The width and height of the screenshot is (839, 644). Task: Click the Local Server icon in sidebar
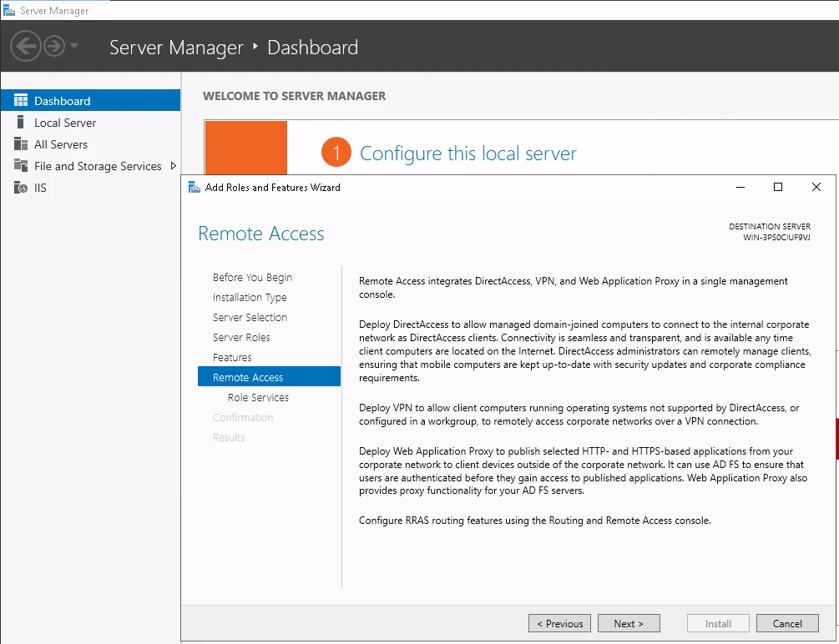pyautogui.click(x=20, y=122)
